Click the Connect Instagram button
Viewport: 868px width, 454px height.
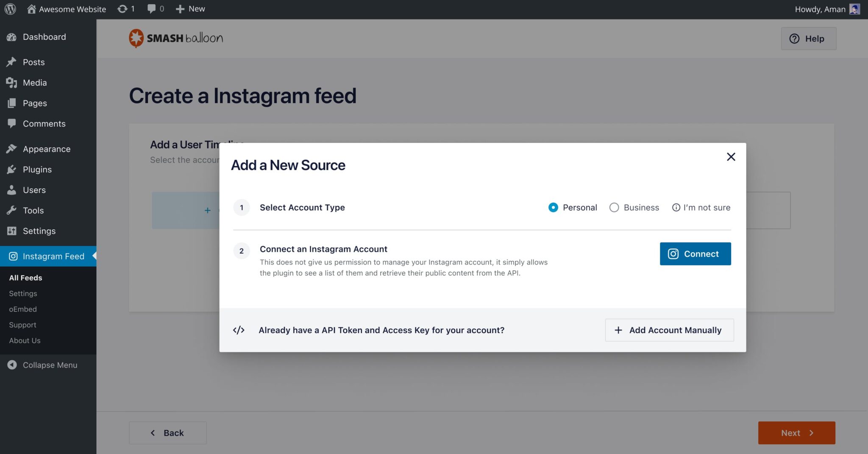(695, 254)
